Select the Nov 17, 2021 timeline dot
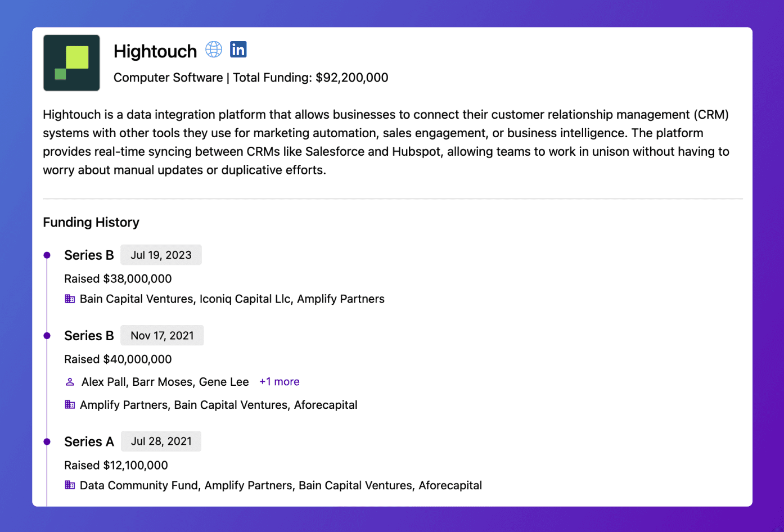784x532 pixels. [x=47, y=336]
